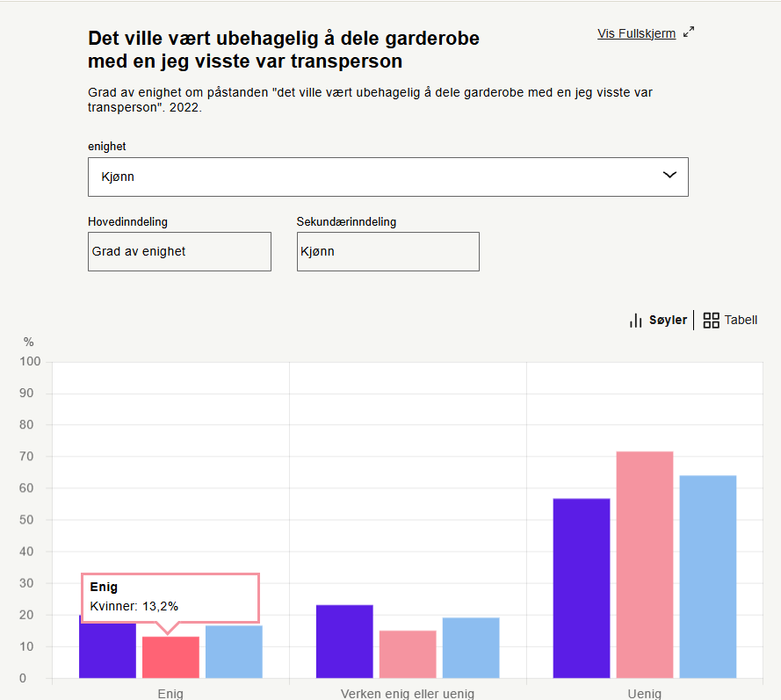The width and height of the screenshot is (781, 700).
Task: Click the light blue bar for Verken enig eller uenig
Action: point(471,648)
